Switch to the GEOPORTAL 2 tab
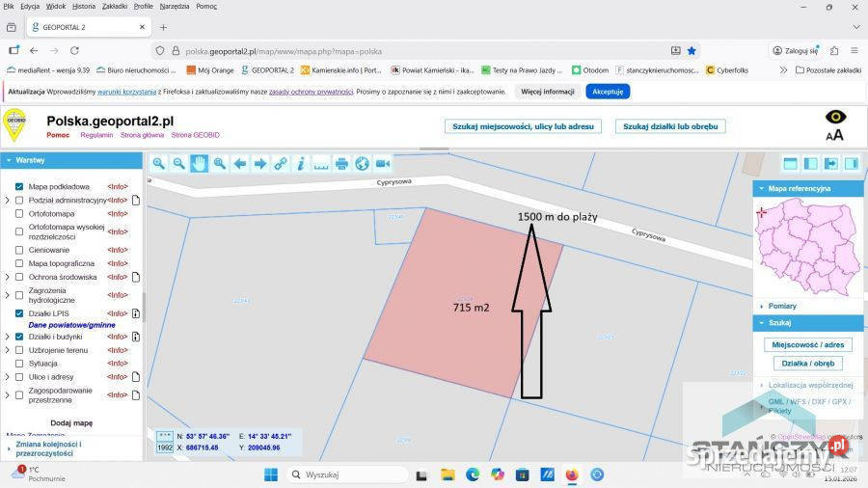 (89, 27)
